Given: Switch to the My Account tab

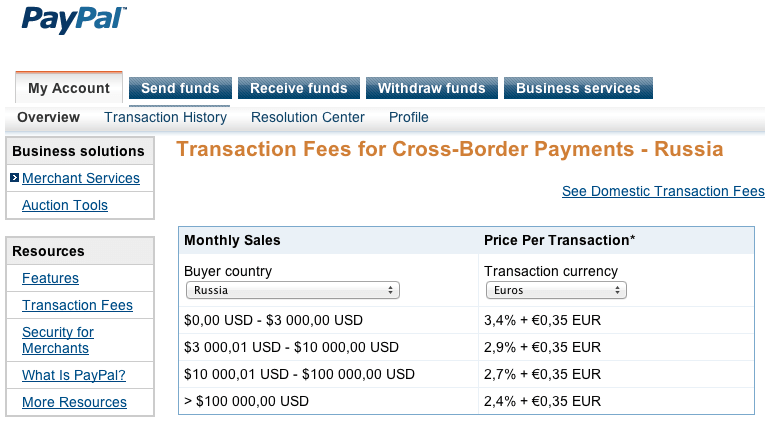Looking at the screenshot, I should point(69,88).
